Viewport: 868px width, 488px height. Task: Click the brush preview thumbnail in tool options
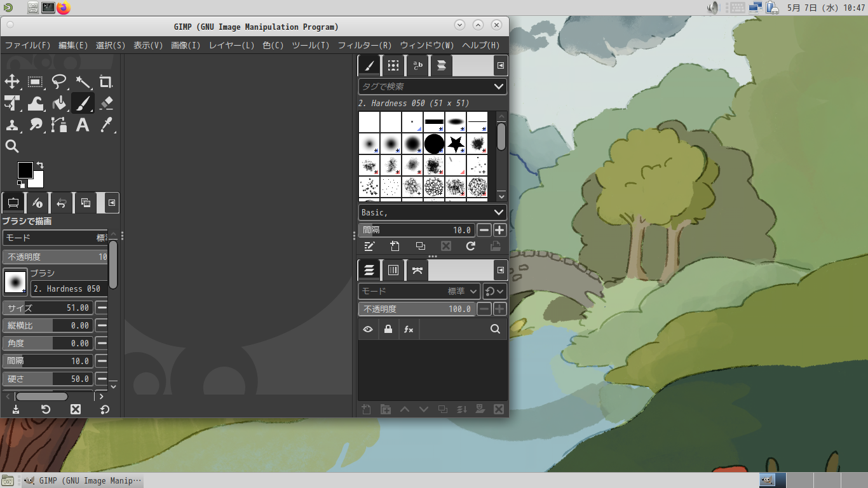tap(15, 281)
